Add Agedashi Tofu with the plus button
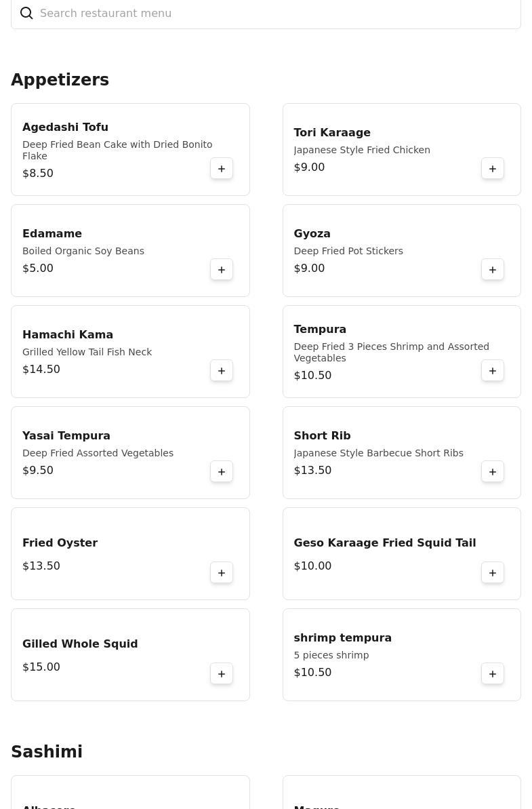 point(221,169)
